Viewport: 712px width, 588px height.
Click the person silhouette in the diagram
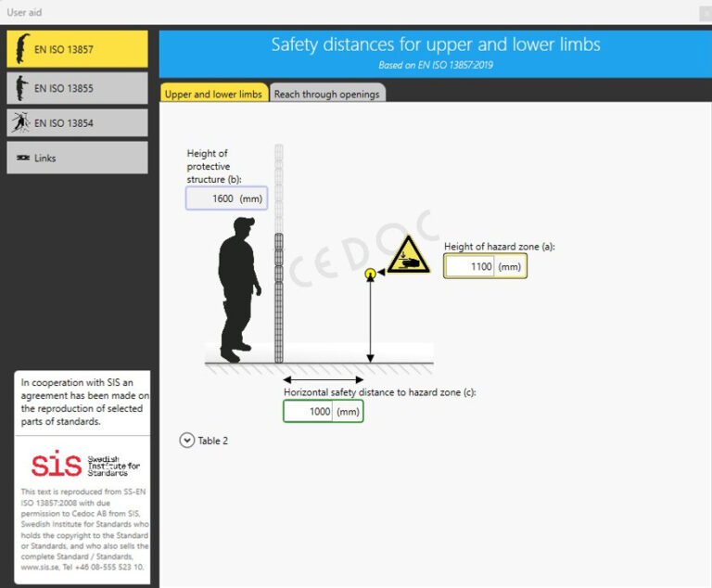coord(238,289)
